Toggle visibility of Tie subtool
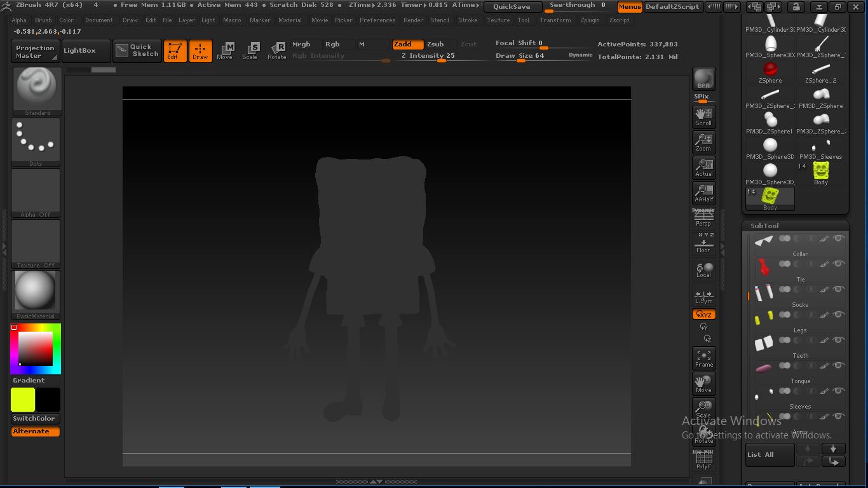This screenshot has width=868, height=488. click(x=839, y=264)
